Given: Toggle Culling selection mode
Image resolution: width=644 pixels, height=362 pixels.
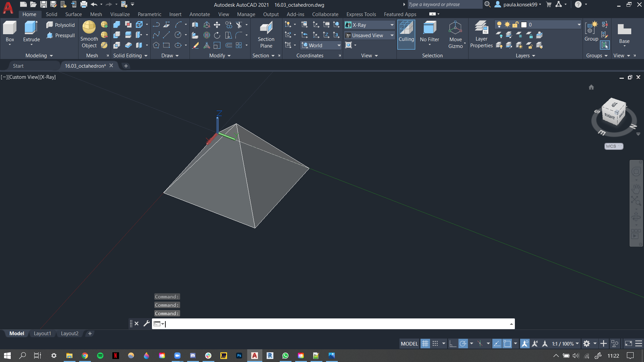Looking at the screenshot, I should tap(406, 35).
